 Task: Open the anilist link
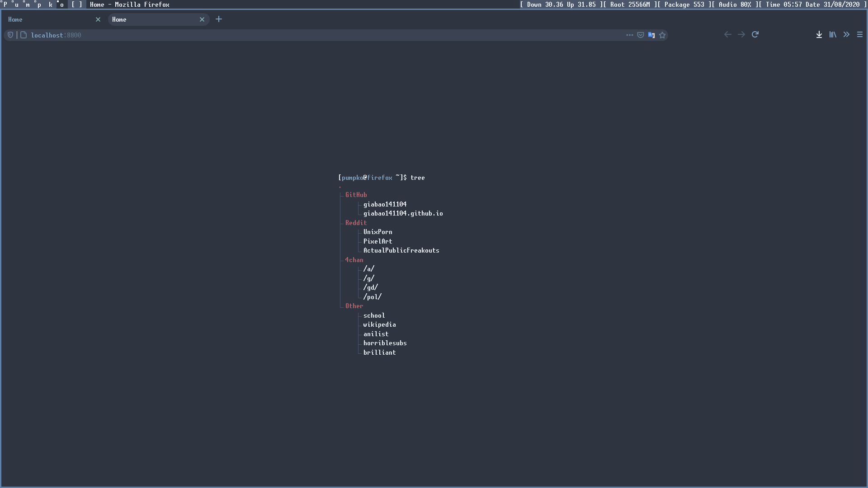[376, 334]
